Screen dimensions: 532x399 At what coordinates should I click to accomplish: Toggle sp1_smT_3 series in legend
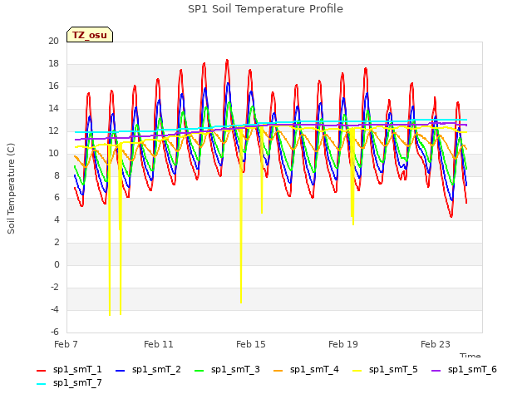pos(227,369)
